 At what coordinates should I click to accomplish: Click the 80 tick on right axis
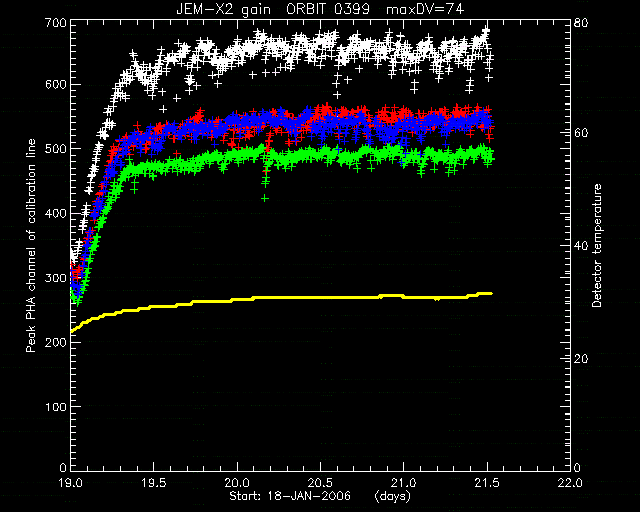[581, 22]
